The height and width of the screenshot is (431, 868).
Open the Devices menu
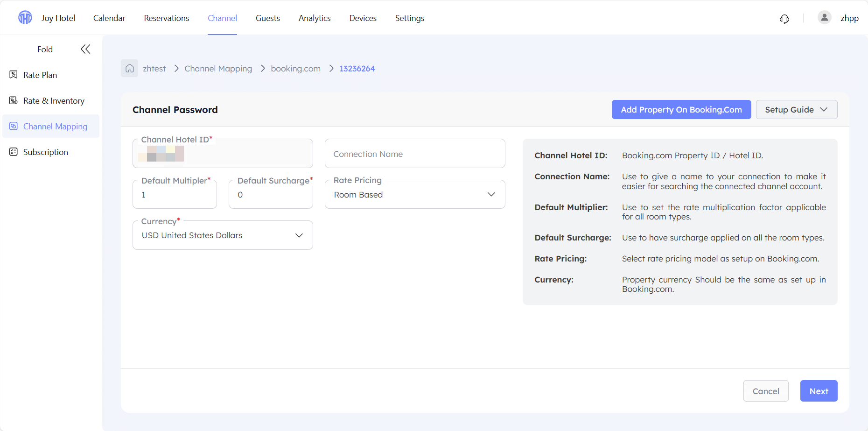click(363, 18)
